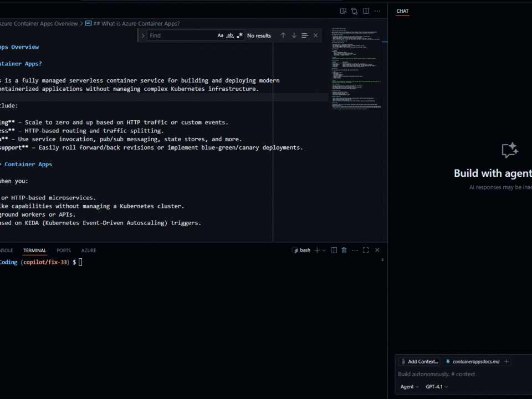Toggle Match Case in the Find widget
Viewport: 532px width, 399px height.
pyautogui.click(x=220, y=35)
